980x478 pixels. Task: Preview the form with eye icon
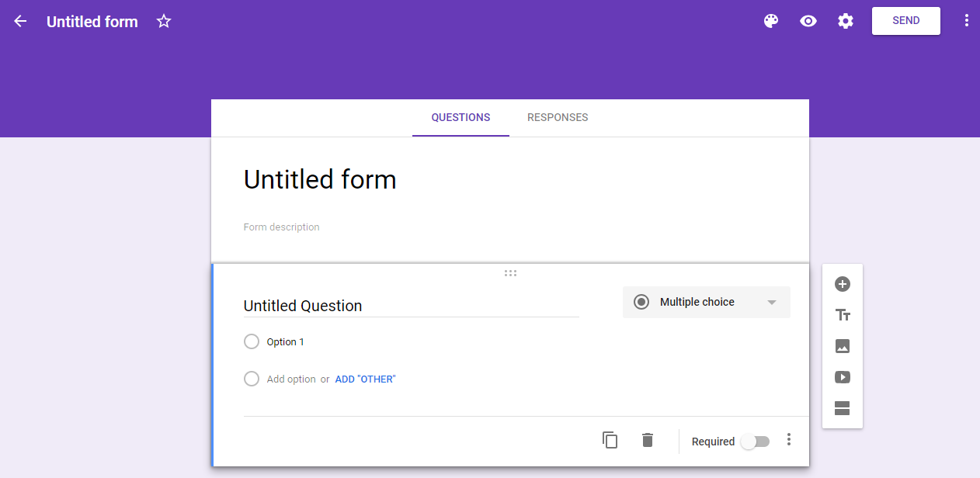808,21
